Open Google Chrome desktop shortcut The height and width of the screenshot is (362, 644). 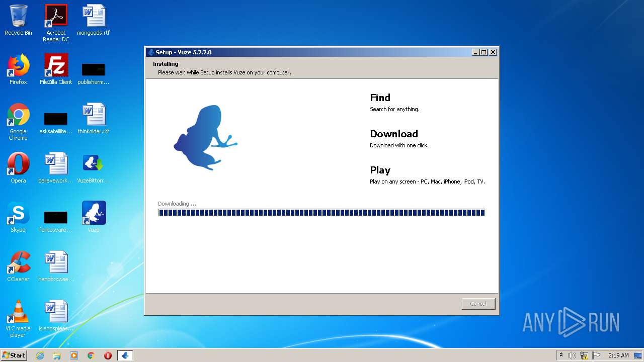tap(18, 122)
